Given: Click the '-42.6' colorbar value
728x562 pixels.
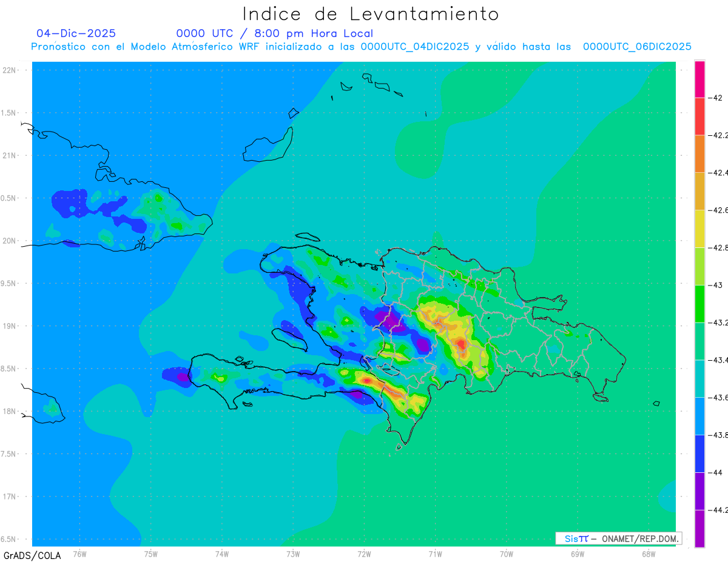Looking at the screenshot, I should click(718, 210).
